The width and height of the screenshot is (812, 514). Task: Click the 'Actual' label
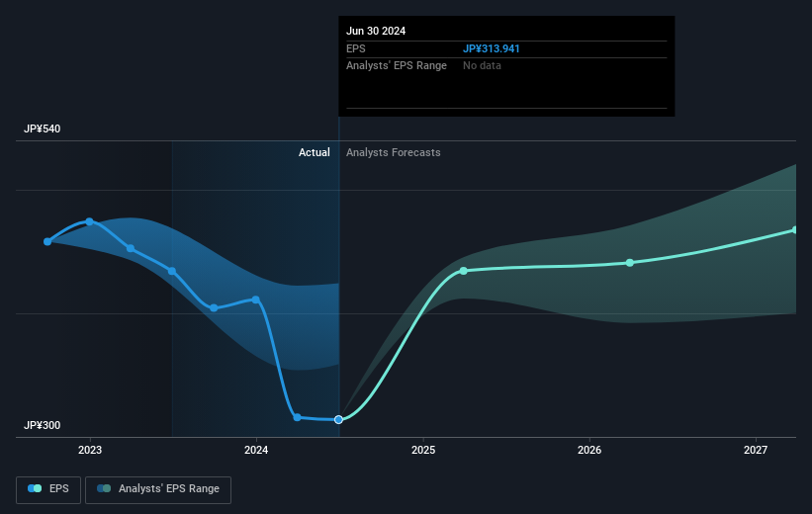point(314,152)
